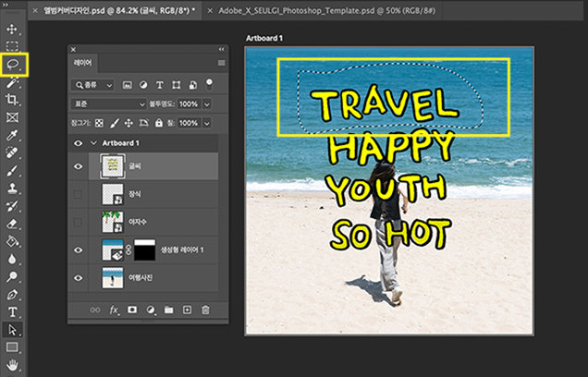The height and width of the screenshot is (377, 588).
Task: Click the fill 100% value field
Action: (x=189, y=123)
